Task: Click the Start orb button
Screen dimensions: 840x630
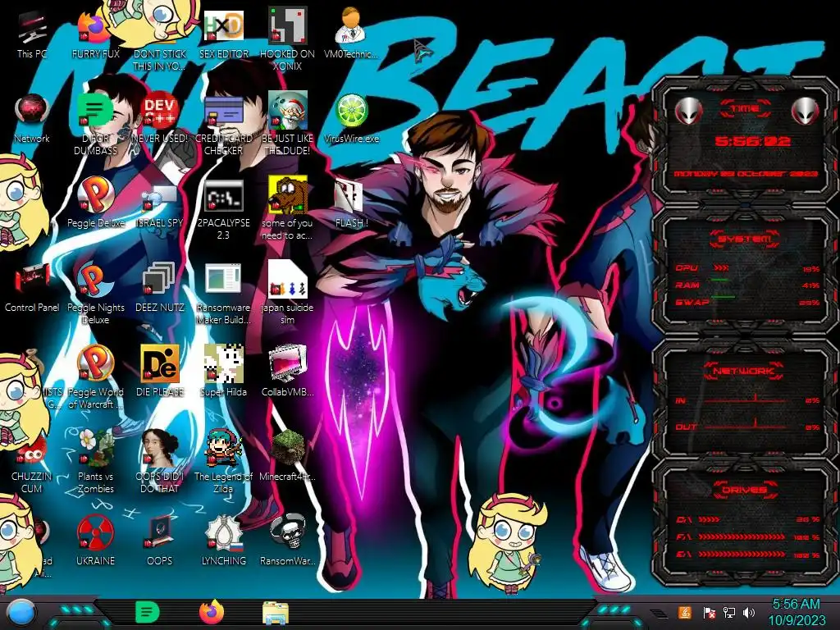Action: point(21,612)
